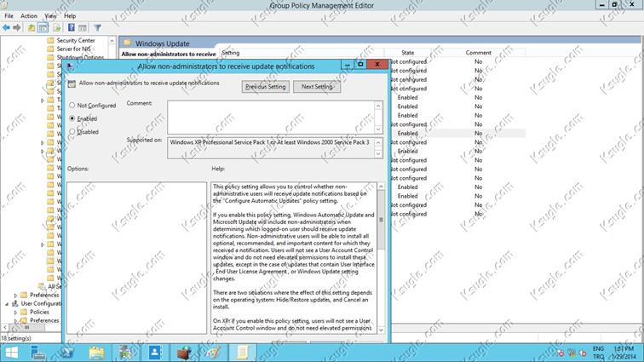Click the ENG language indicator in tray
644x362 pixels.
pyautogui.click(x=598, y=349)
